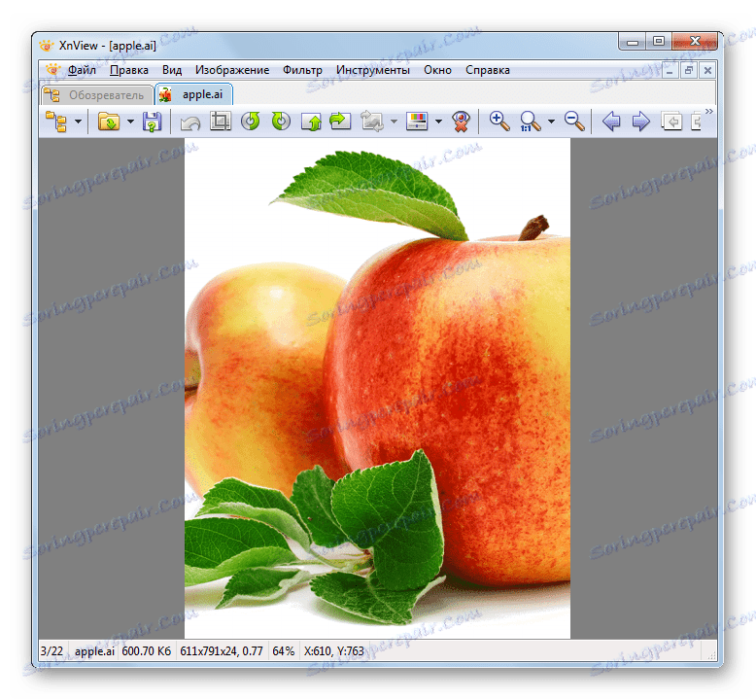Select the Crop tool icon
Screen dimensions: 756x700
click(x=221, y=122)
